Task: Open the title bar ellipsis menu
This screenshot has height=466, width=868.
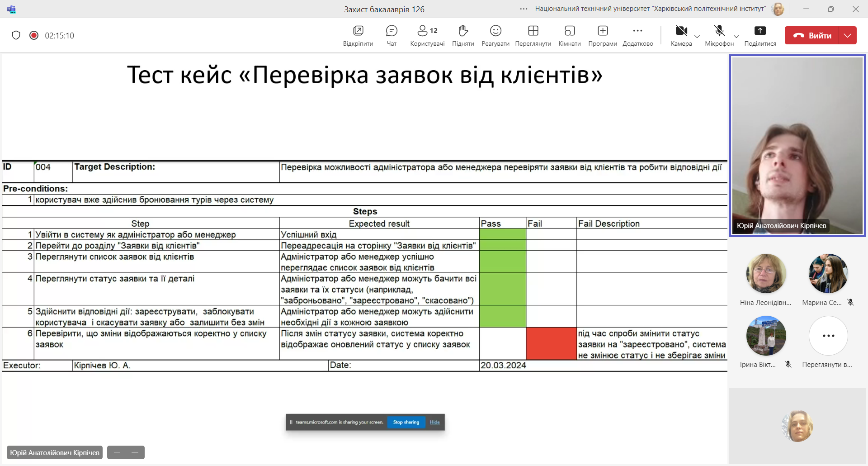Action: [524, 9]
